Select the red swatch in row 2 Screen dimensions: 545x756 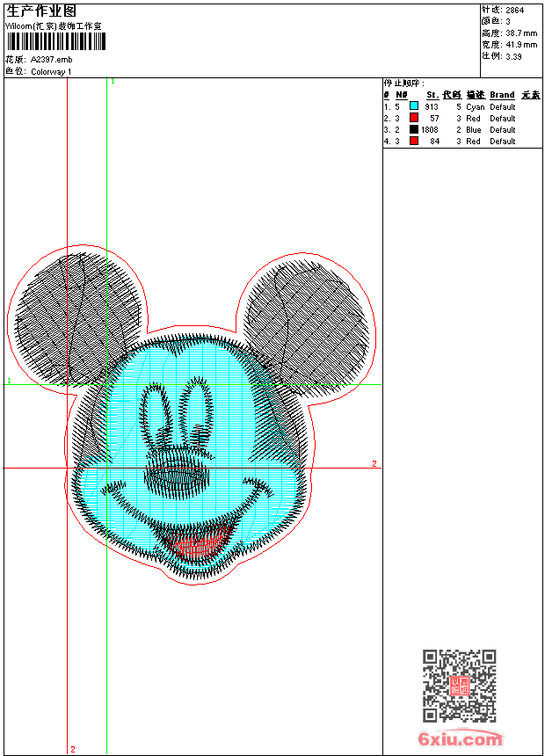tap(414, 118)
